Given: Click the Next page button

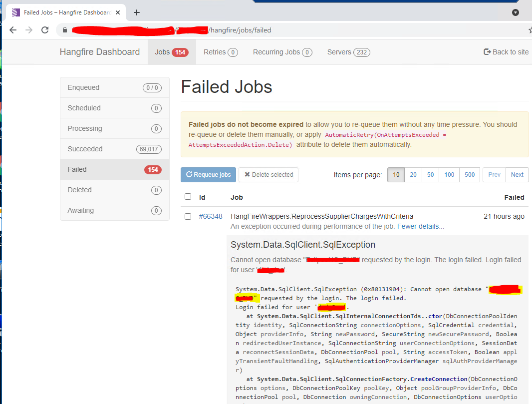Looking at the screenshot, I should pos(517,175).
